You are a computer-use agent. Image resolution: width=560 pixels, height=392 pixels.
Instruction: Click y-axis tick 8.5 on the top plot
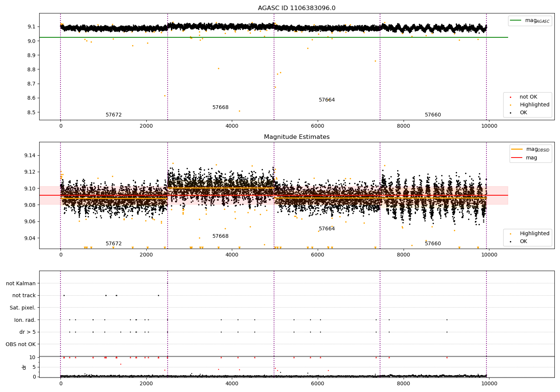tap(31, 112)
